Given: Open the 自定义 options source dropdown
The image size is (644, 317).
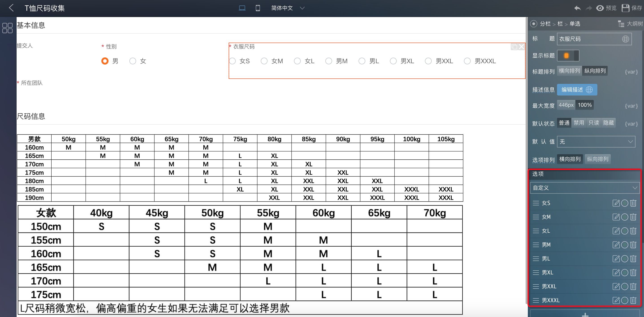Looking at the screenshot, I should [585, 188].
